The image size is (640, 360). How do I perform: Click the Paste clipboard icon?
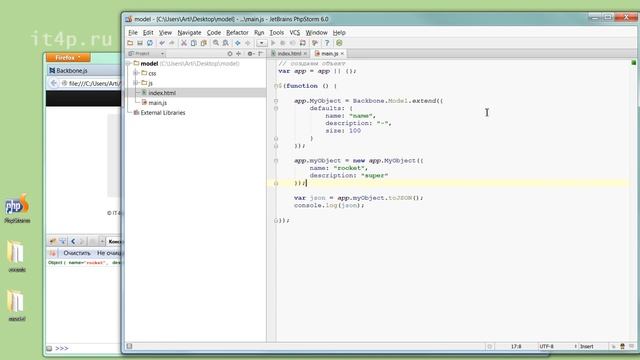tap(204, 43)
